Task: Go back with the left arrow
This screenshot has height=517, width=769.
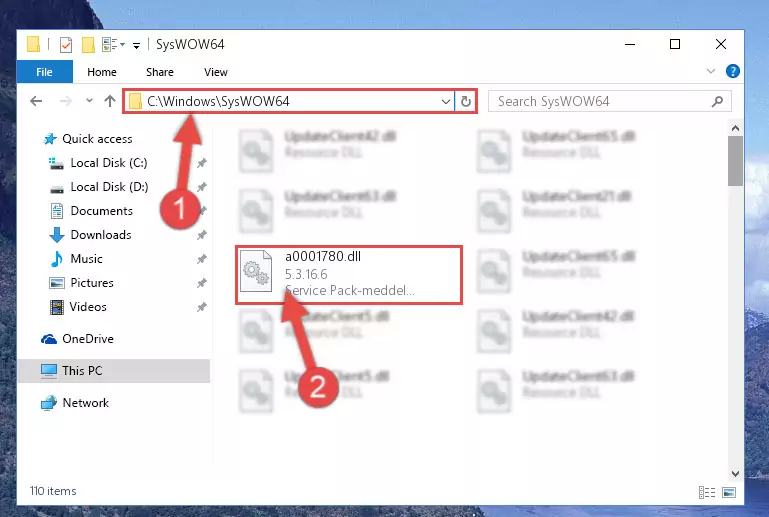Action: tap(36, 101)
